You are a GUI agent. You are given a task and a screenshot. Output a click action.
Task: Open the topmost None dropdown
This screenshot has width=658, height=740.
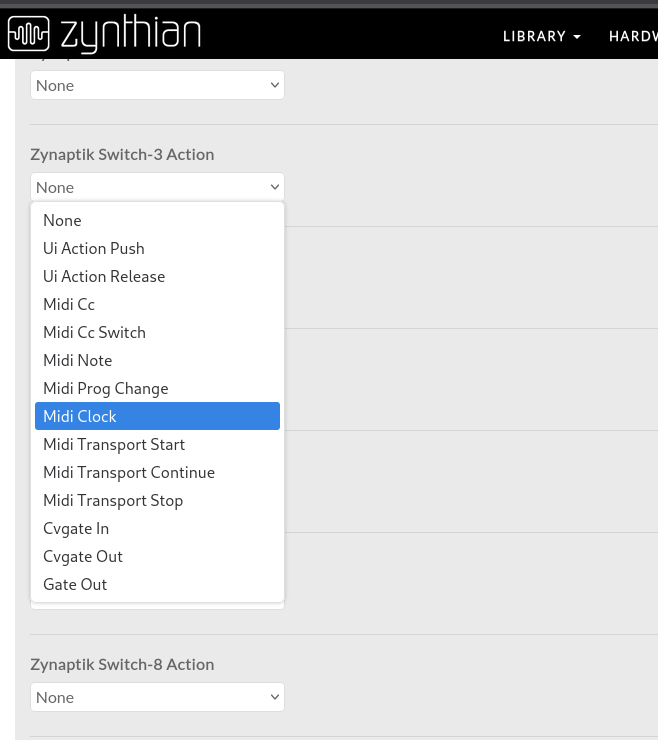point(157,85)
